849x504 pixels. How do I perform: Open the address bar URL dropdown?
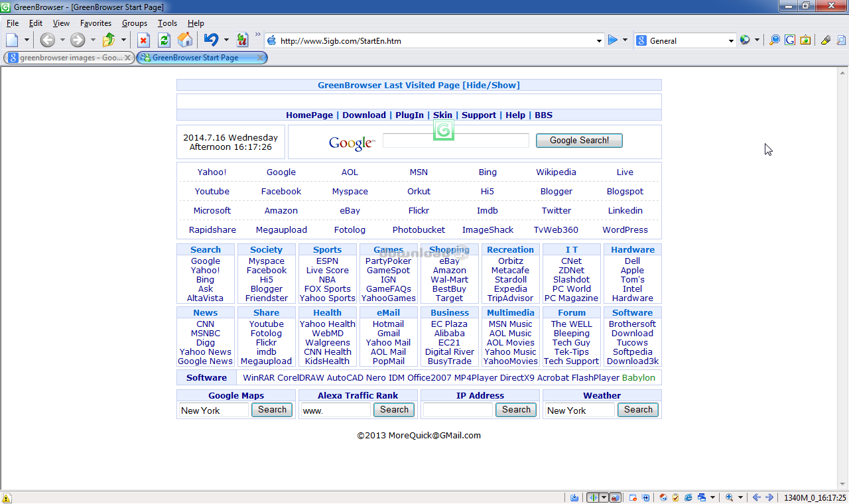pyautogui.click(x=599, y=41)
